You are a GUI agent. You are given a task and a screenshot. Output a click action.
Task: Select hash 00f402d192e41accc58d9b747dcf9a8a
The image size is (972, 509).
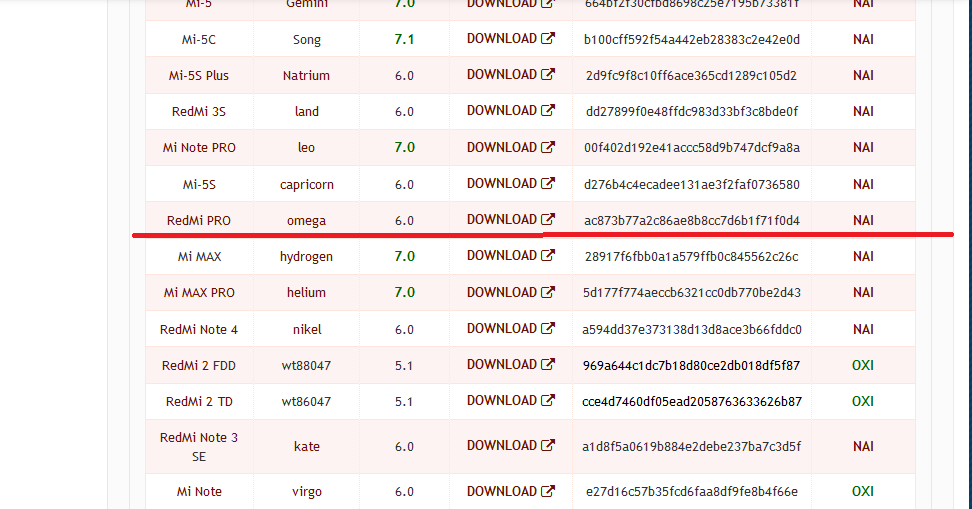pyautogui.click(x=692, y=148)
